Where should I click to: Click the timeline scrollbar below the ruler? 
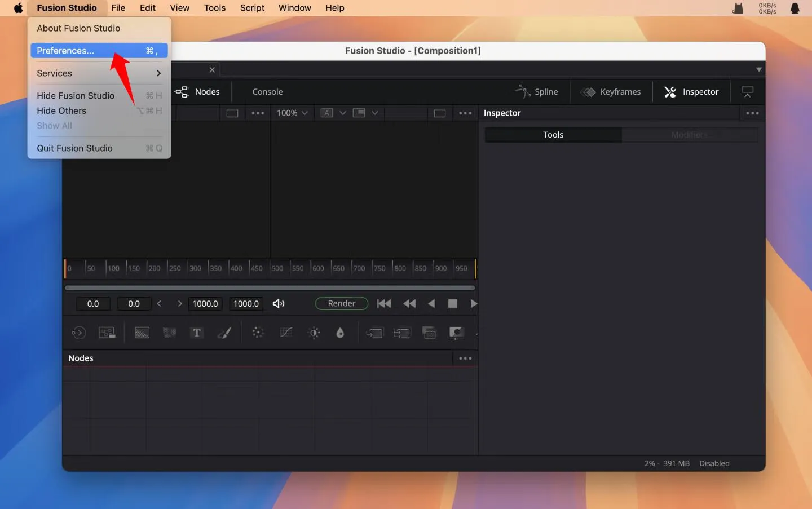pyautogui.click(x=270, y=287)
